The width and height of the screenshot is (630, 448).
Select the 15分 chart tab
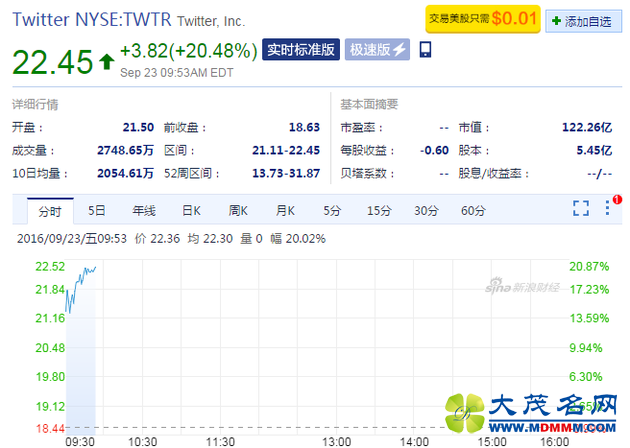point(379,211)
